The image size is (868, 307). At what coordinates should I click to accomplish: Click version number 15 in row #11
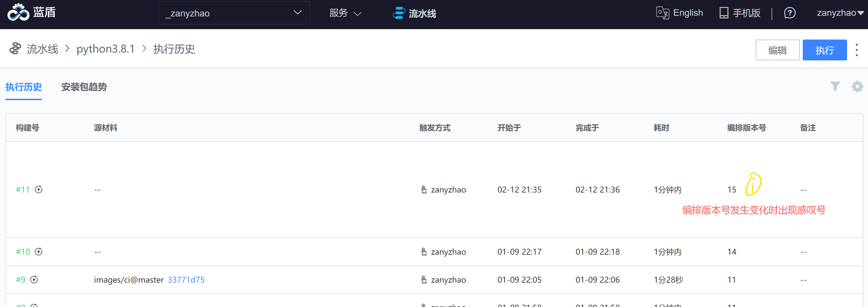(732, 190)
